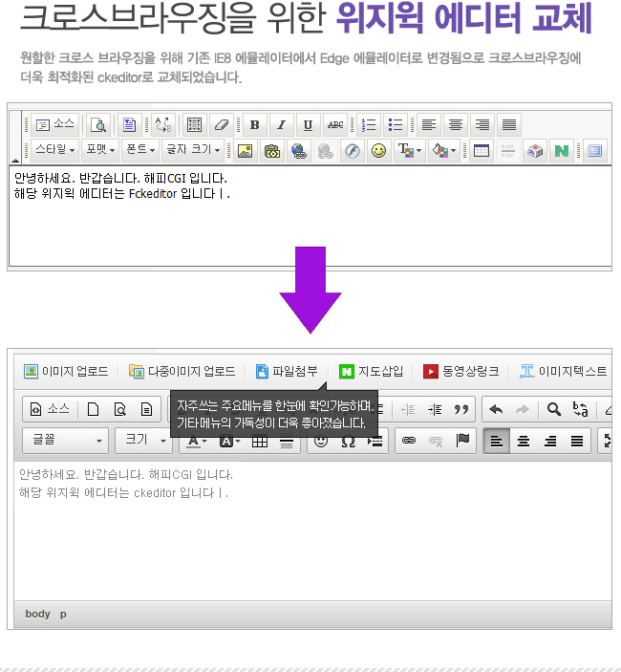The height and width of the screenshot is (672, 621).
Task: Open the 크기 size combo box
Action: (x=144, y=440)
